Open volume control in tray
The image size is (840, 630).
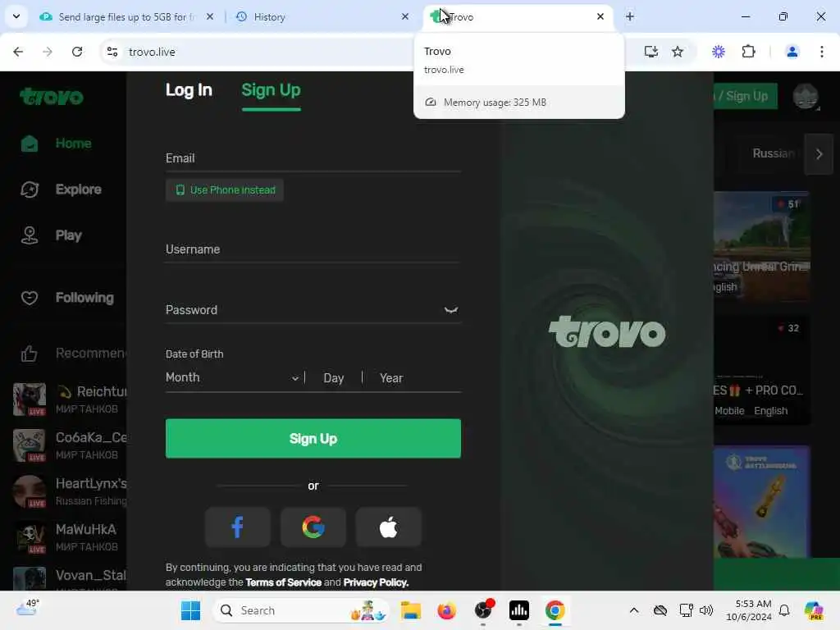[x=706, y=610]
